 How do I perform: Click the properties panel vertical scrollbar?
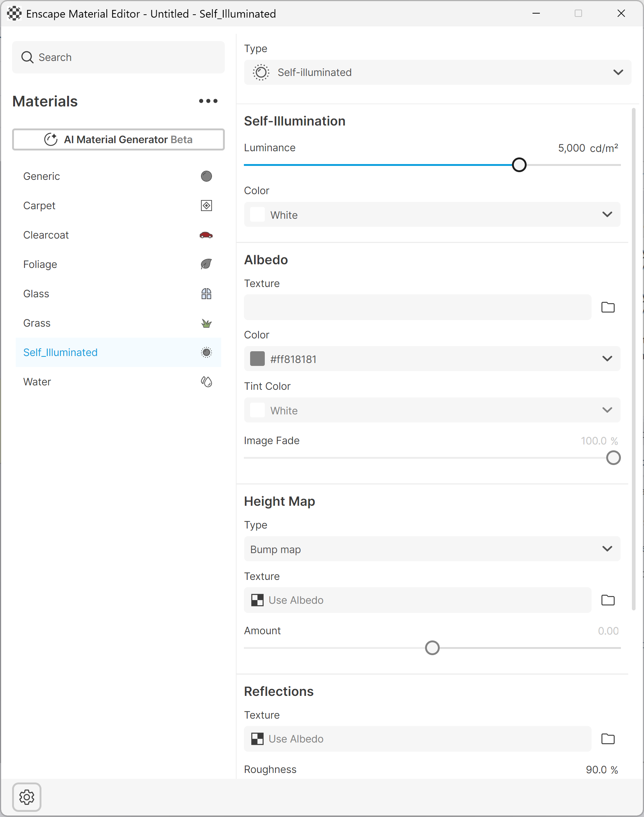coord(633,359)
